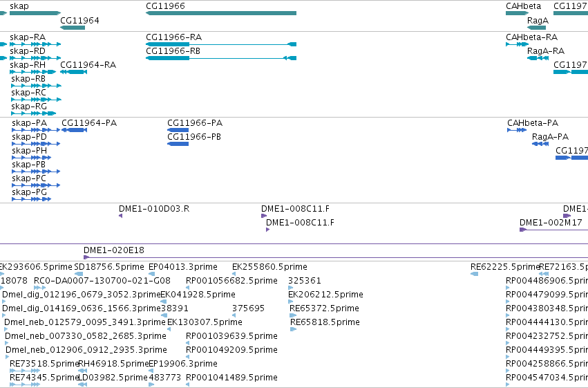
Task: Select the DME1-020E18 clone line
Action: click(336, 257)
